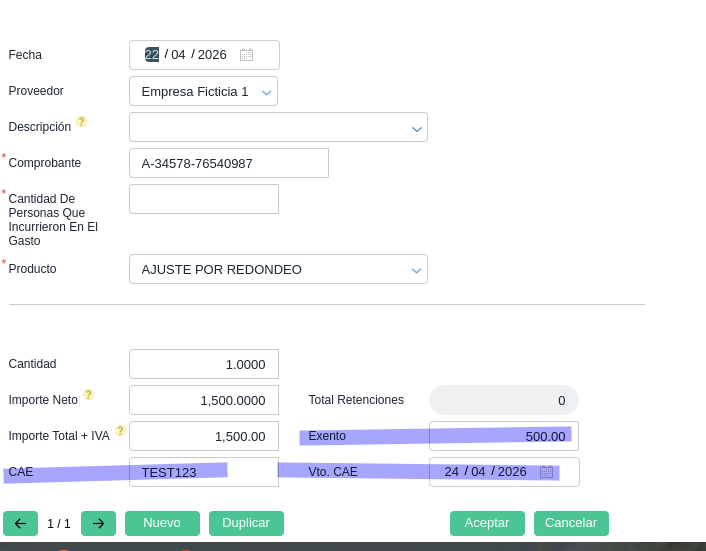Go to next record arrow button

pyautogui.click(x=98, y=523)
